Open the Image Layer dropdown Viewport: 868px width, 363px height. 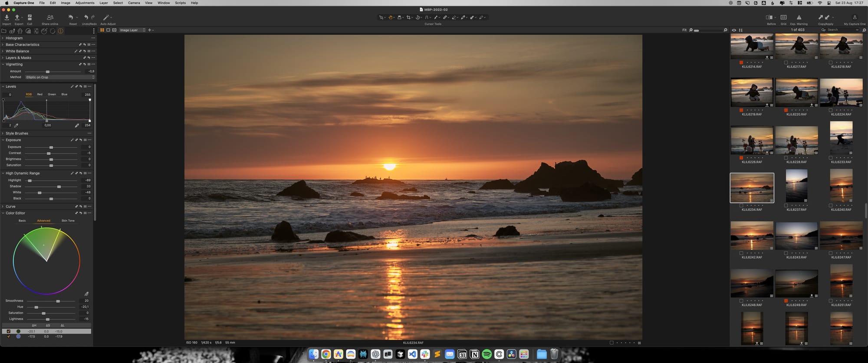[132, 30]
